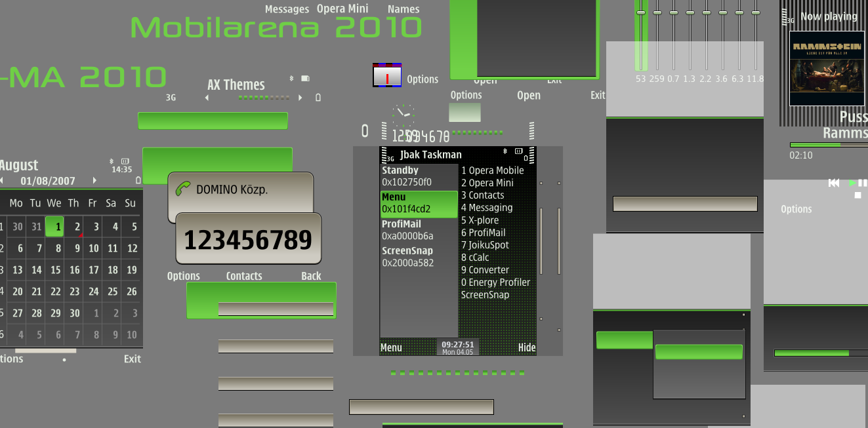Open the Names softkey at top
Screen dimensions: 868x428
pyautogui.click(x=403, y=9)
